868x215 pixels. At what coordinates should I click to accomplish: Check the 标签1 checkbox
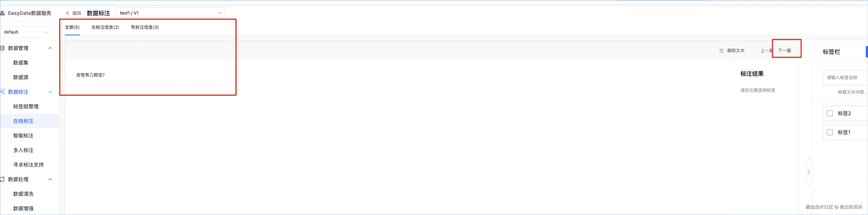(830, 132)
